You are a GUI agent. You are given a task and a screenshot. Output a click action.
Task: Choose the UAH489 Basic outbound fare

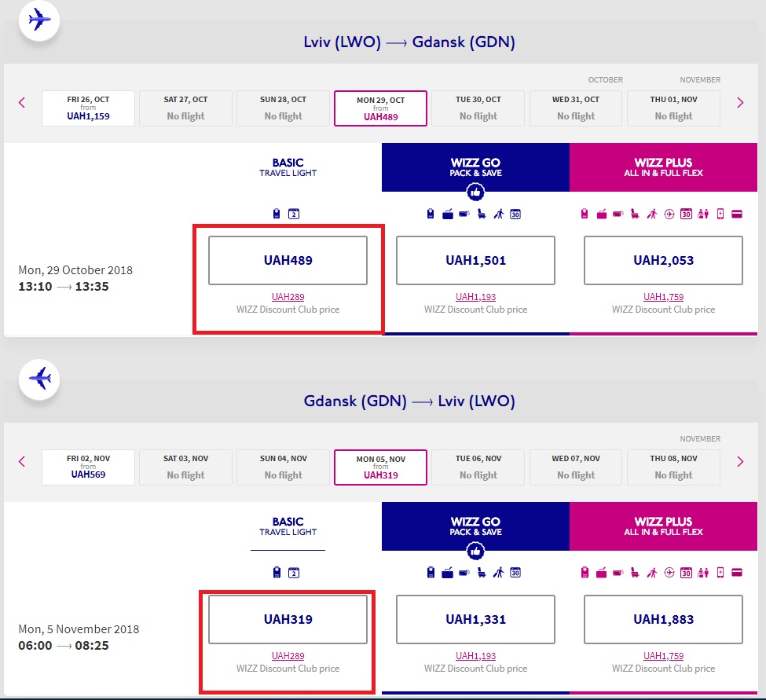(x=288, y=261)
